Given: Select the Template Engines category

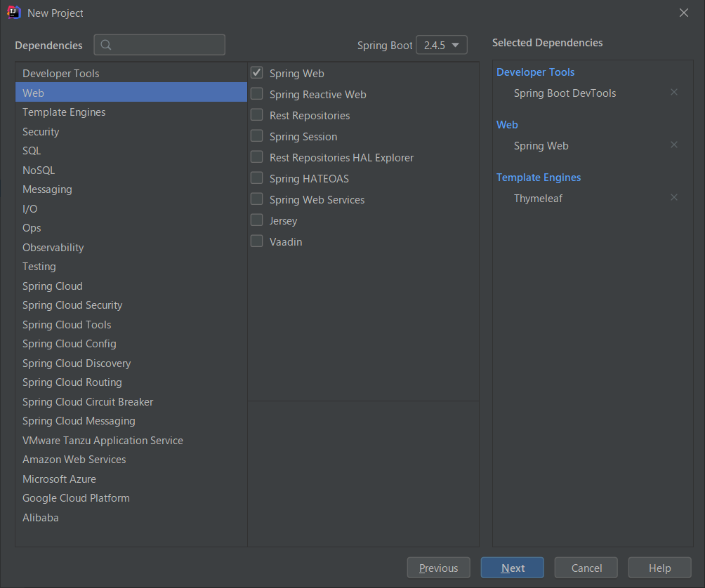Looking at the screenshot, I should click(x=131, y=112).
